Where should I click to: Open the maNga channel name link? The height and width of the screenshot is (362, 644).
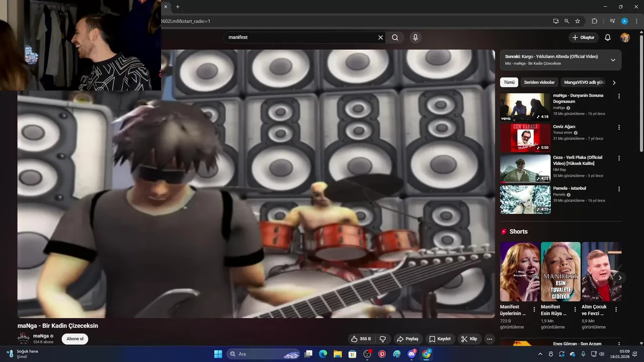(41, 336)
